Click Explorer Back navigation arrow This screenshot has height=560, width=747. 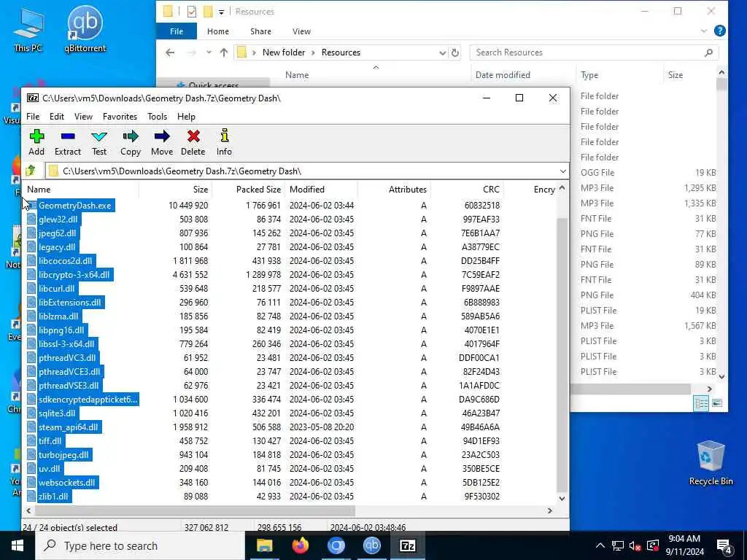coord(170,52)
